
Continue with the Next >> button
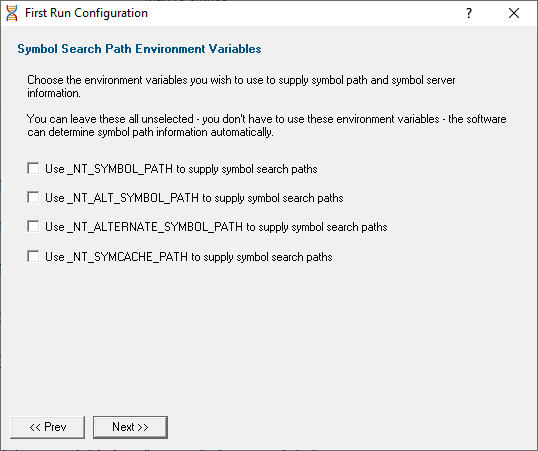(130, 427)
